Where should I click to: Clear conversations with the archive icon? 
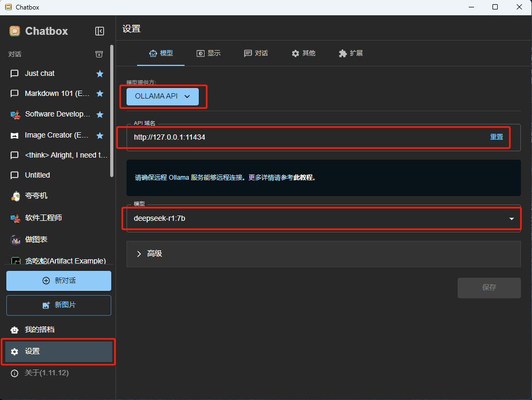tap(99, 54)
